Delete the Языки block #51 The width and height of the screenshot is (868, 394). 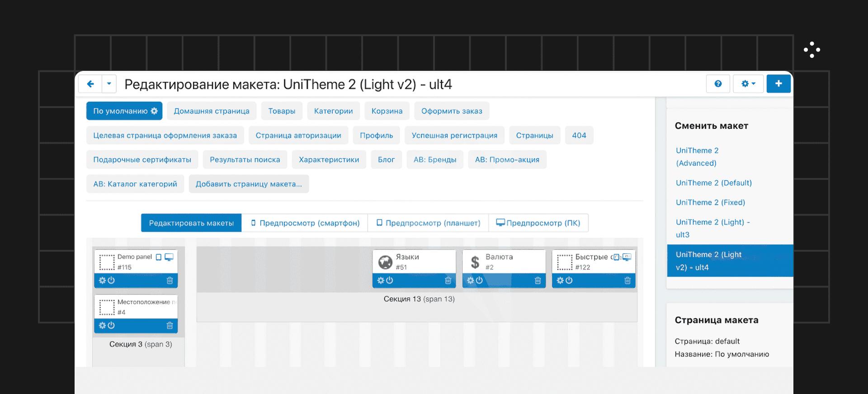pyautogui.click(x=448, y=281)
